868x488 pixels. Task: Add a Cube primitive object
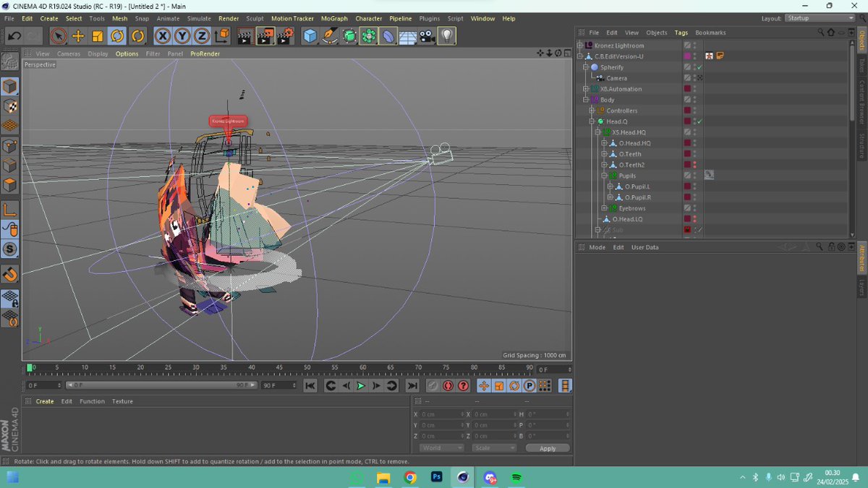[310, 35]
